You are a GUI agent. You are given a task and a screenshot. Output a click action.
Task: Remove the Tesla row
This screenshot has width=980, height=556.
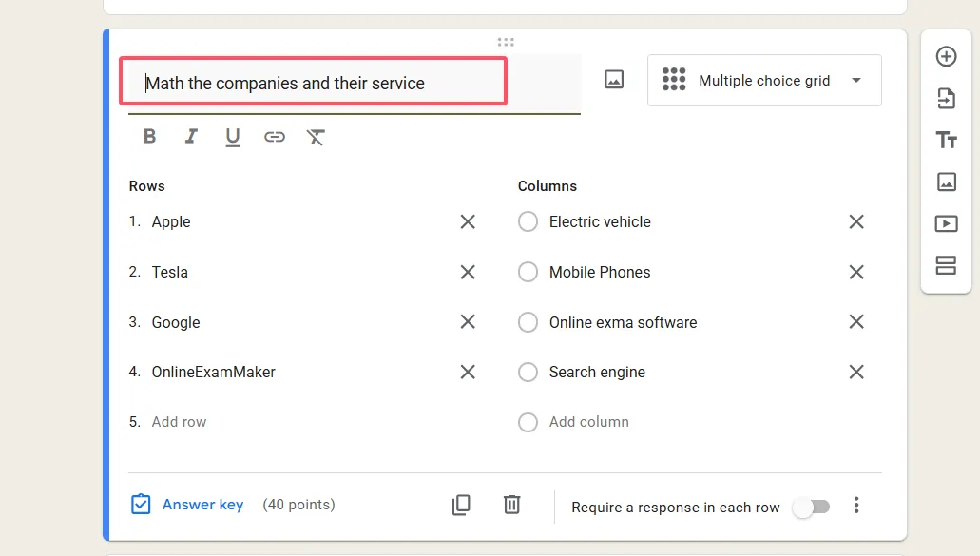coord(468,272)
